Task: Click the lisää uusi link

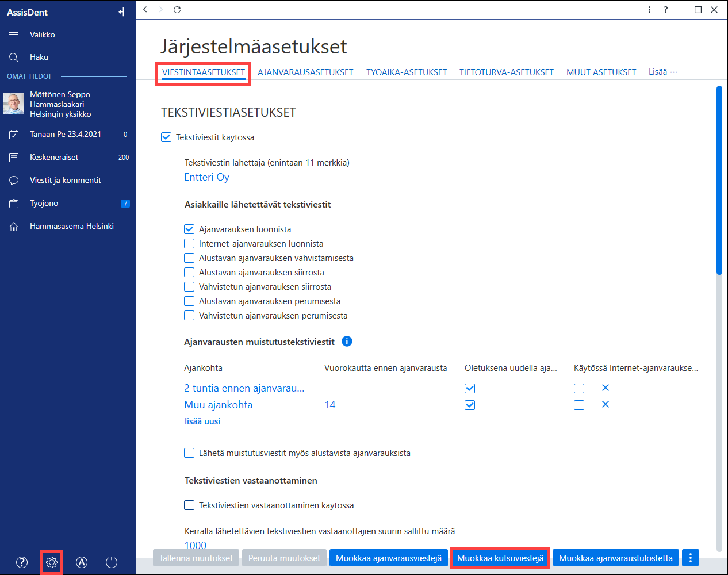Action: (x=202, y=421)
